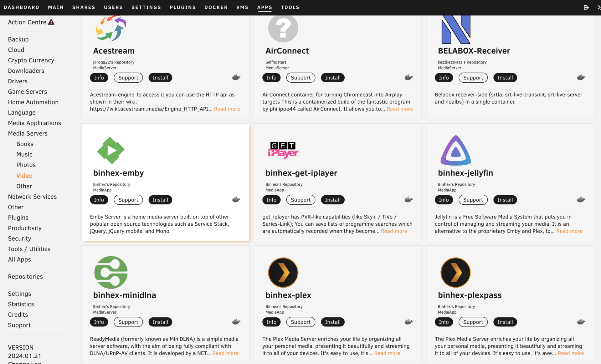601x364 pixels.
Task: Show All Apps
Action: (x=19, y=259)
